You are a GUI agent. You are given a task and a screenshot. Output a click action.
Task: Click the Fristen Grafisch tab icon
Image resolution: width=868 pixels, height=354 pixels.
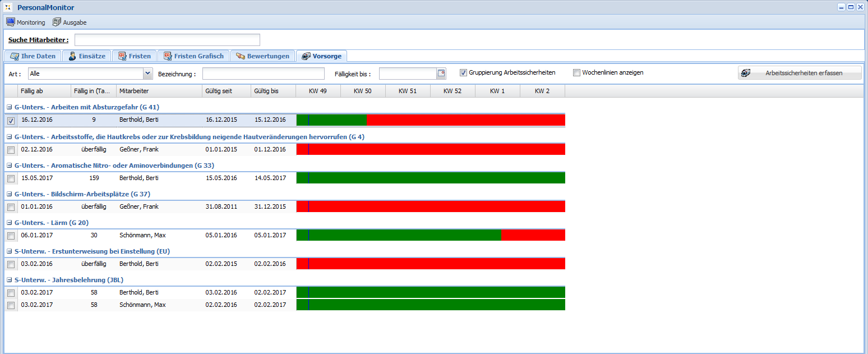click(167, 56)
